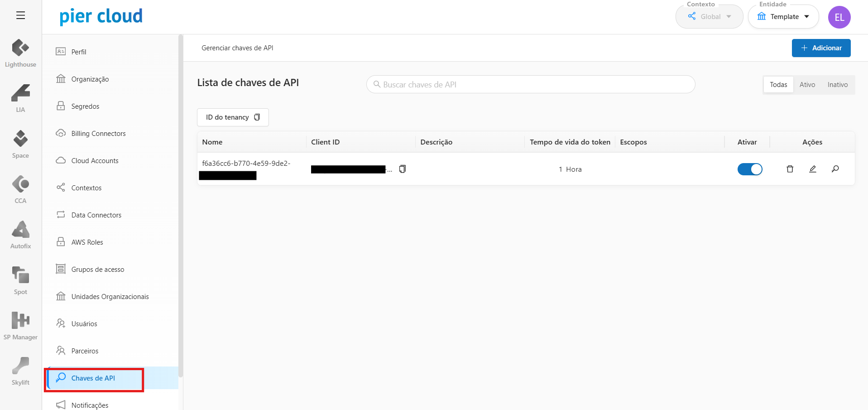This screenshot has height=410, width=868.
Task: Open the SP Manager module icon
Action: point(20,321)
